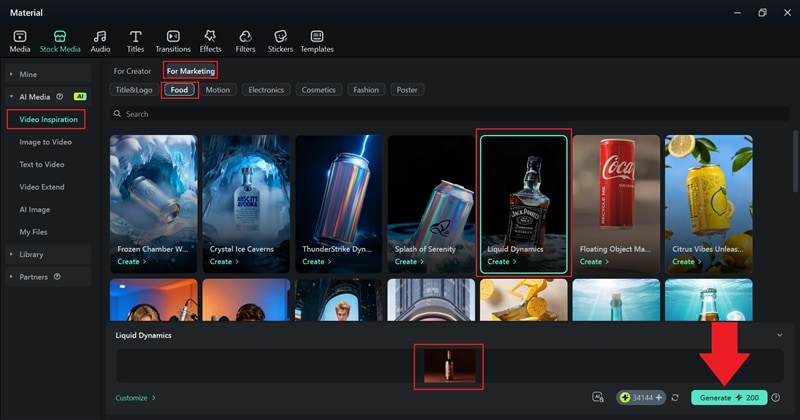The height and width of the screenshot is (420, 800).
Task: Click the search magnifier icon
Action: pyautogui.click(x=117, y=113)
